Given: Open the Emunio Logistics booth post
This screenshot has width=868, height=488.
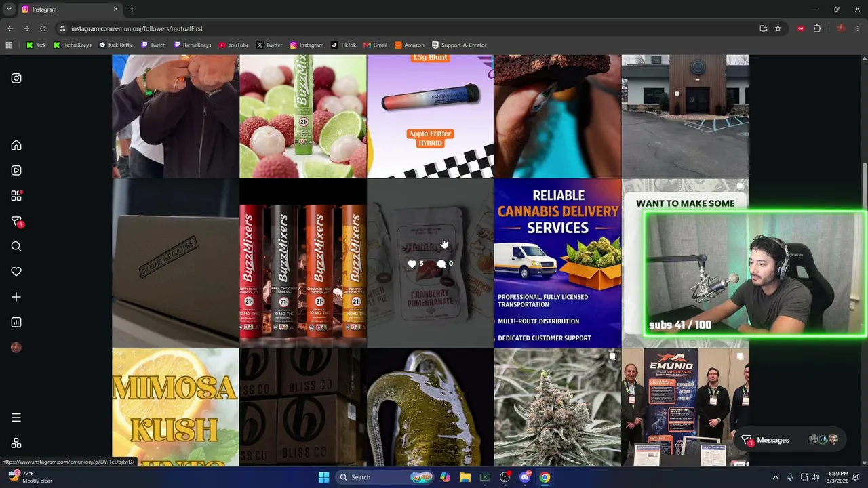Looking at the screenshot, I should pyautogui.click(x=685, y=407).
